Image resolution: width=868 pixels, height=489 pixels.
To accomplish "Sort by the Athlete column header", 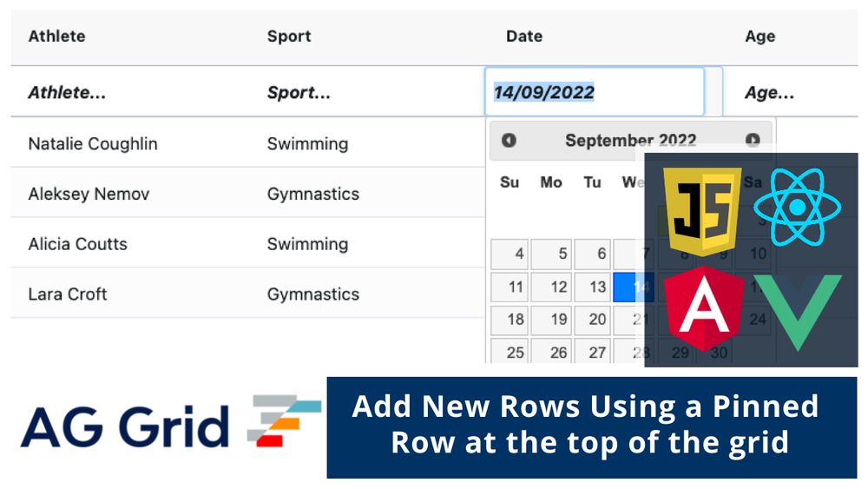I will click(57, 36).
